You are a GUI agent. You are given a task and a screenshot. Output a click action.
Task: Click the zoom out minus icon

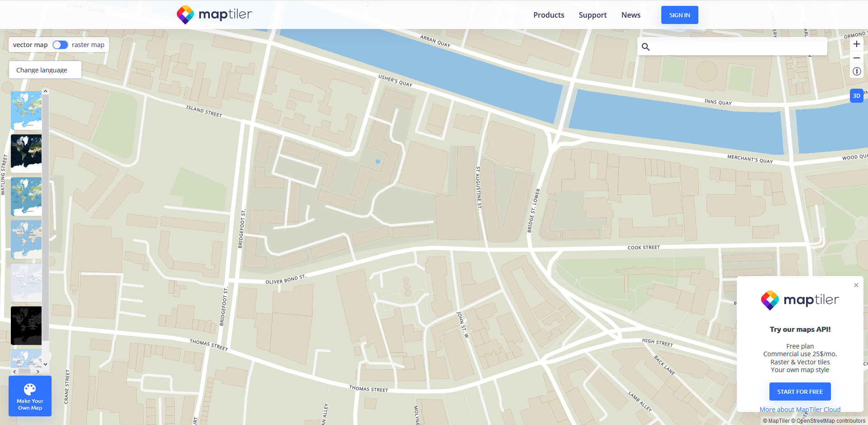point(856,58)
